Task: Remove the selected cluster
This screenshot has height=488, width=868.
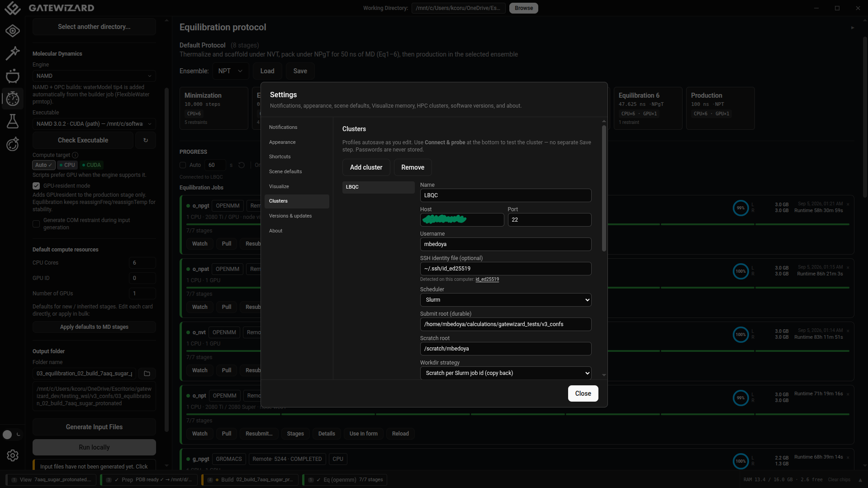Action: pos(413,167)
